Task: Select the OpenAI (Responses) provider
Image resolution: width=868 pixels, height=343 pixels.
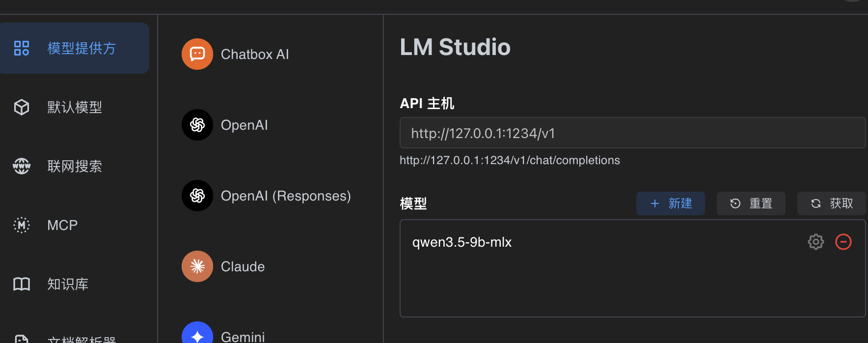Action: 270,196
